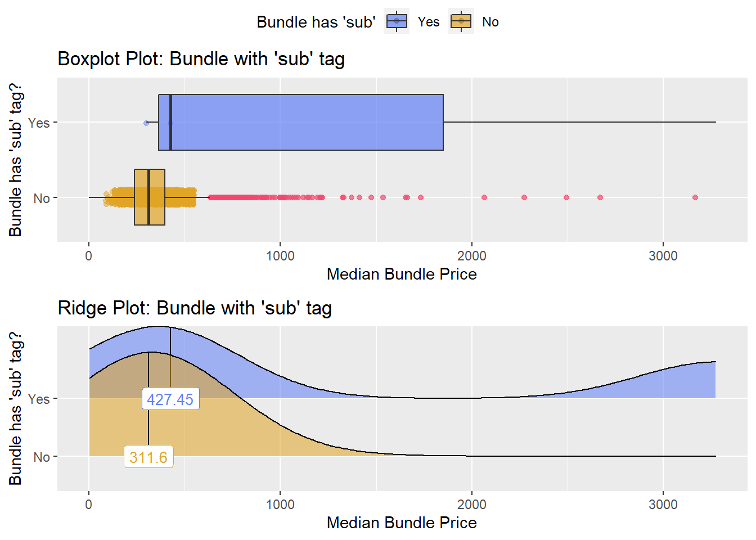756x540 pixels.
Task: Click the blue 'Yes' boxplot box
Action: pos(301,122)
